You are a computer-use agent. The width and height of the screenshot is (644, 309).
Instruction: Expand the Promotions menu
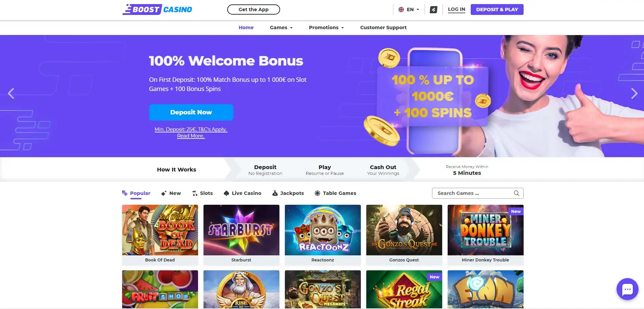point(326,28)
